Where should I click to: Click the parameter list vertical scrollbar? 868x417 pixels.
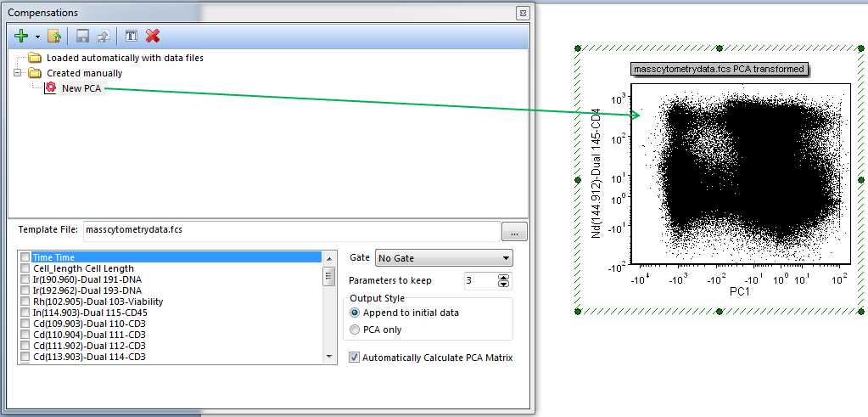tap(328, 306)
